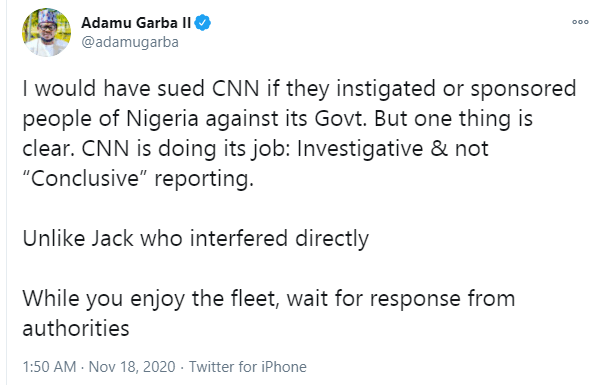Click the 1:50 AM timestamp
598x385 pixels.
click(49, 367)
